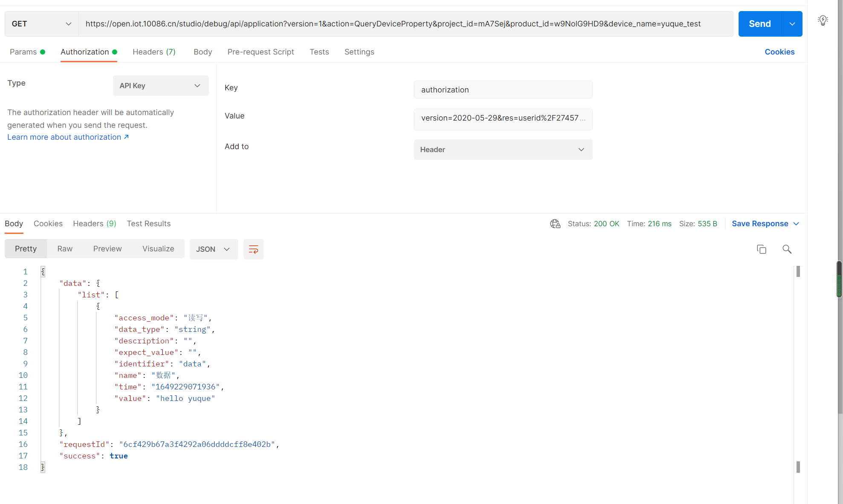Open the JSON format dropdown
Viewport: 843px width, 504px height.
point(213,249)
